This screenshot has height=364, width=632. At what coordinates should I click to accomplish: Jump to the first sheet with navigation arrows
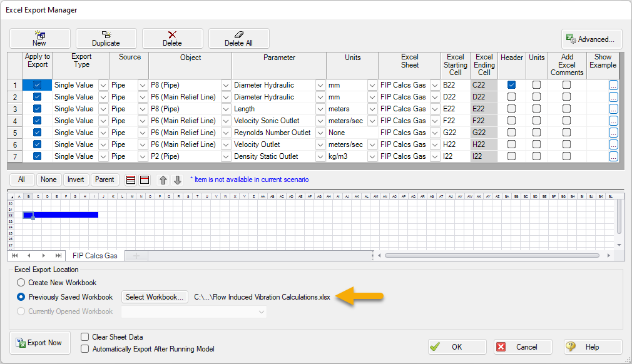click(x=14, y=255)
